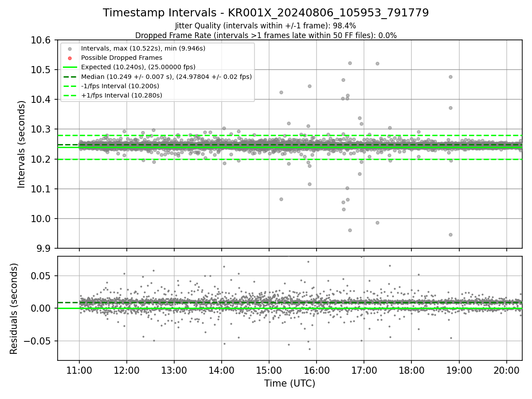
Task: Click legend entry Intervals, max (10.522s)
Action: [143, 48]
